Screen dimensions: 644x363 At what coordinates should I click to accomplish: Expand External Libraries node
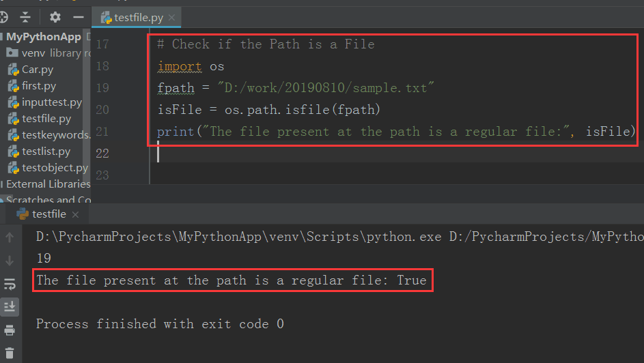[x=48, y=184]
